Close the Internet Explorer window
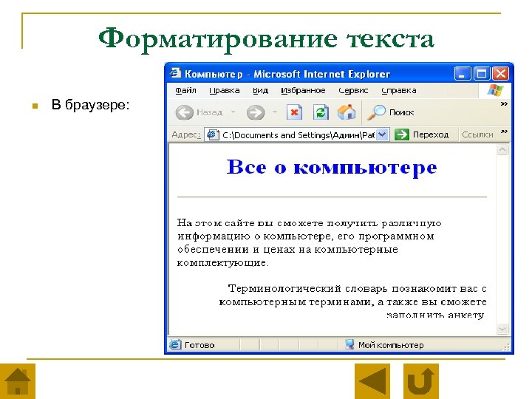The width and height of the screenshot is (532, 399). pyautogui.click(x=501, y=73)
